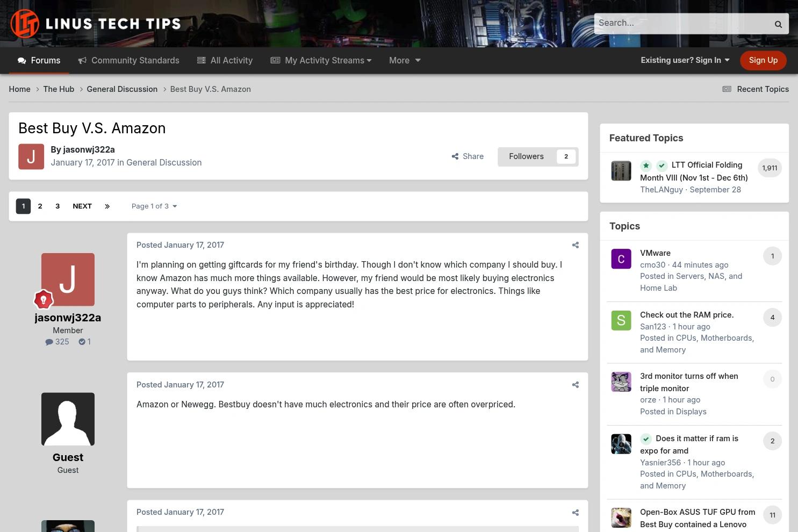Go to The Hub breadcrumb
798x532 pixels.
59,89
